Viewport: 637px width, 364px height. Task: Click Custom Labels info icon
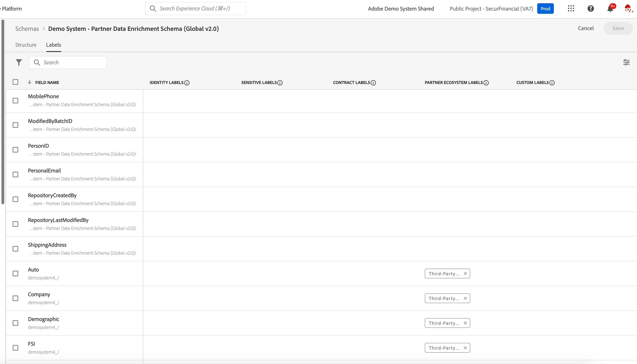tap(552, 83)
